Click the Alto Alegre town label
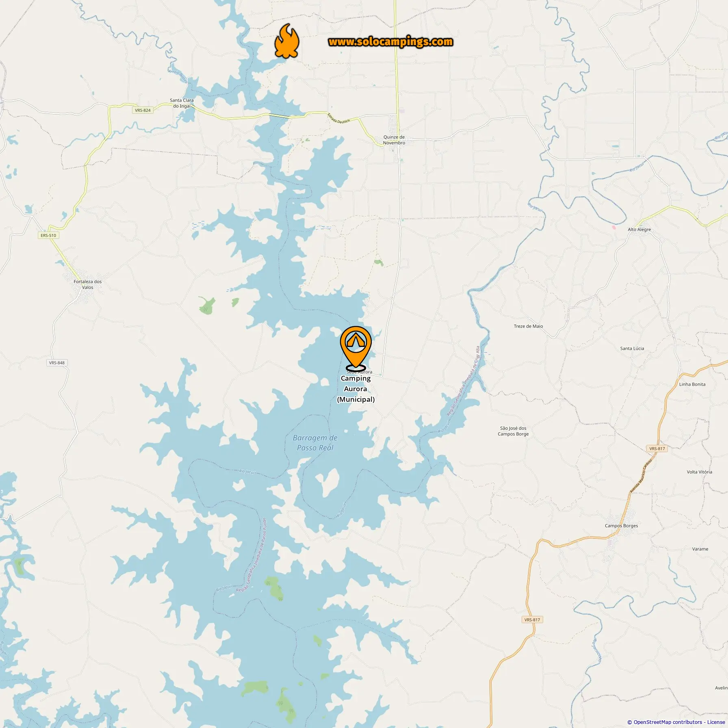The image size is (728, 728). [x=639, y=230]
